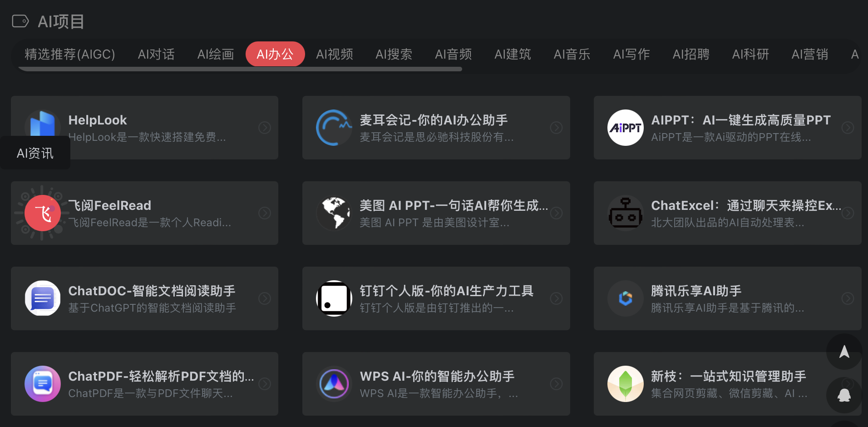
Task: Click description 基于ChatGPT的智能文档阅读助手
Action: [x=152, y=308]
